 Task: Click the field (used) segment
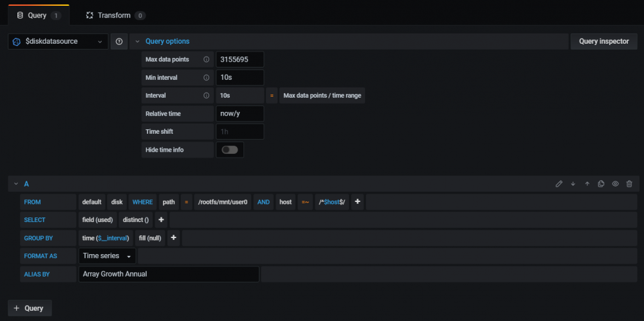coord(98,220)
